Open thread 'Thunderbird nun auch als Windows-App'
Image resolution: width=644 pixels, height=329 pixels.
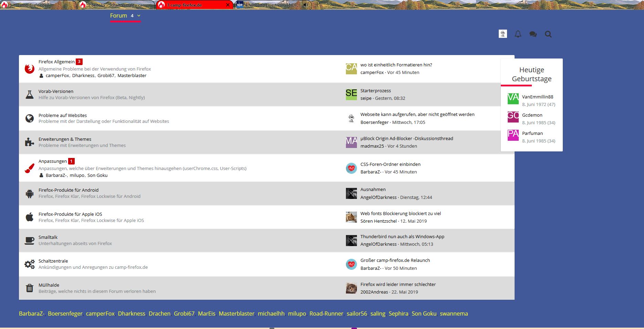tap(402, 236)
